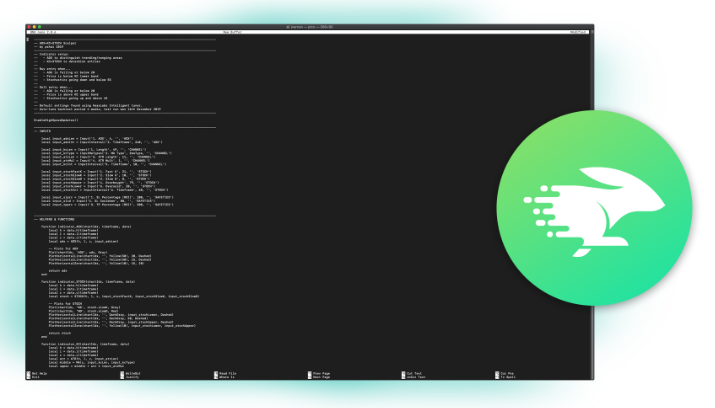Click the Where Is shortcut in nano footer

click(225, 377)
